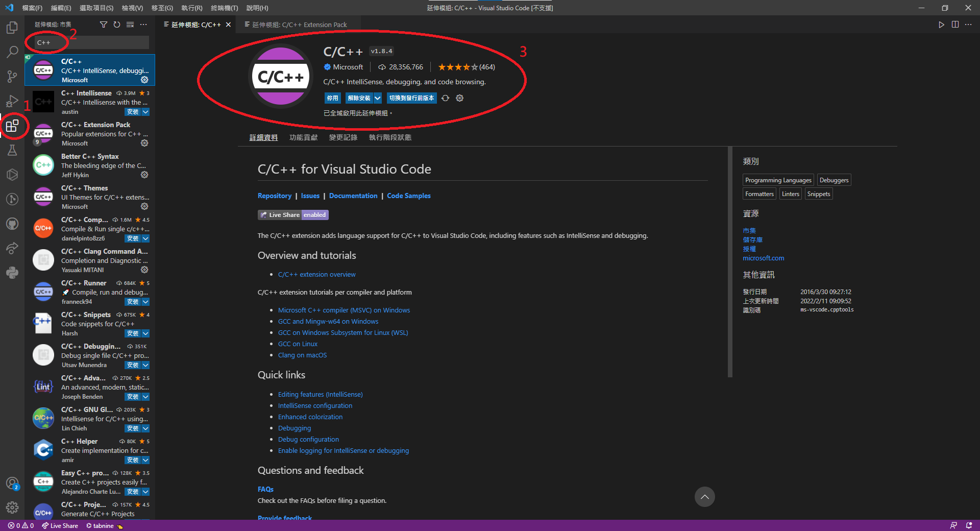Open the Search view in activity bar
Image resolution: width=980 pixels, height=531 pixels.
pos(12,52)
